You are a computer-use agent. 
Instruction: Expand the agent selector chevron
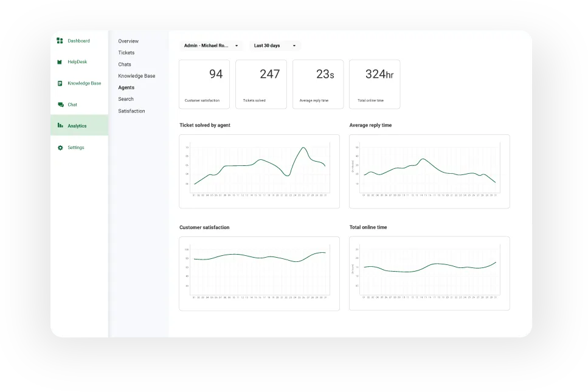tap(237, 45)
